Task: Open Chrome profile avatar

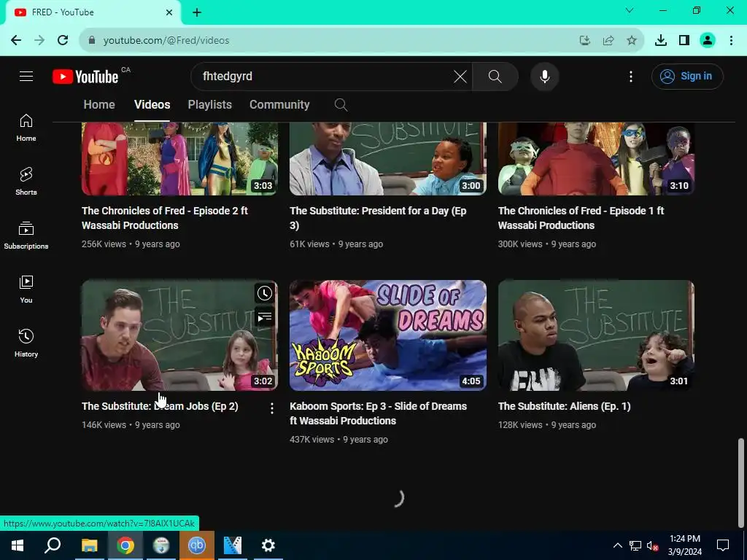Action: (708, 41)
